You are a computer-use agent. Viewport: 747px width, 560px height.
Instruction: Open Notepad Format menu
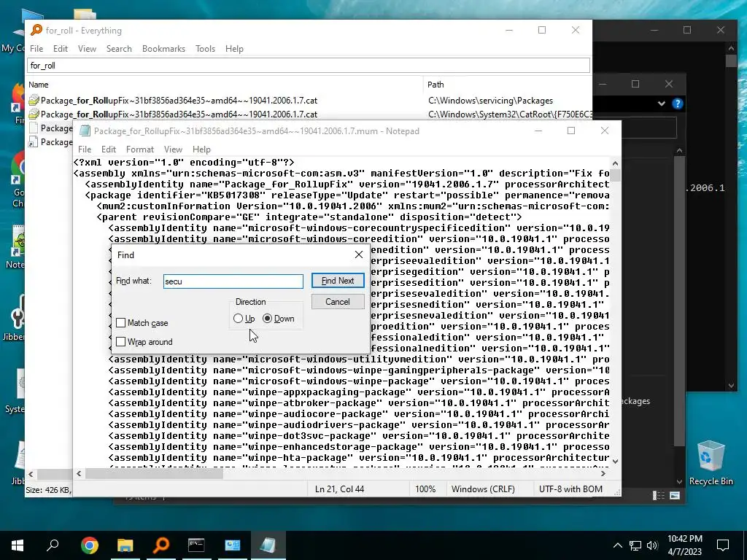(139, 149)
